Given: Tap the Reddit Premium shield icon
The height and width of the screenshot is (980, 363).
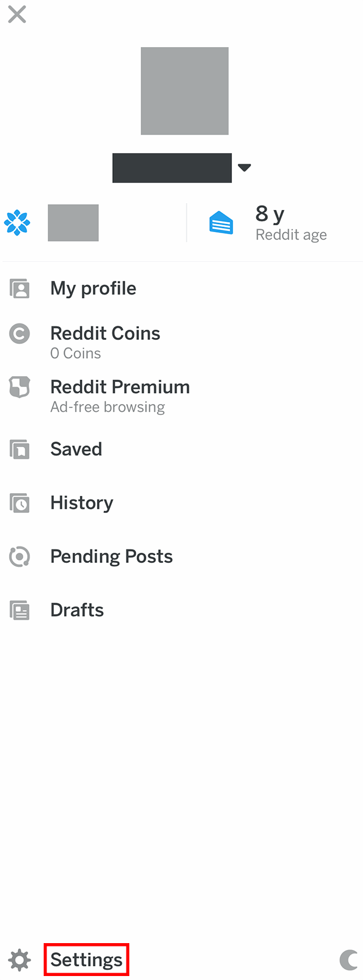Looking at the screenshot, I should point(20,388).
